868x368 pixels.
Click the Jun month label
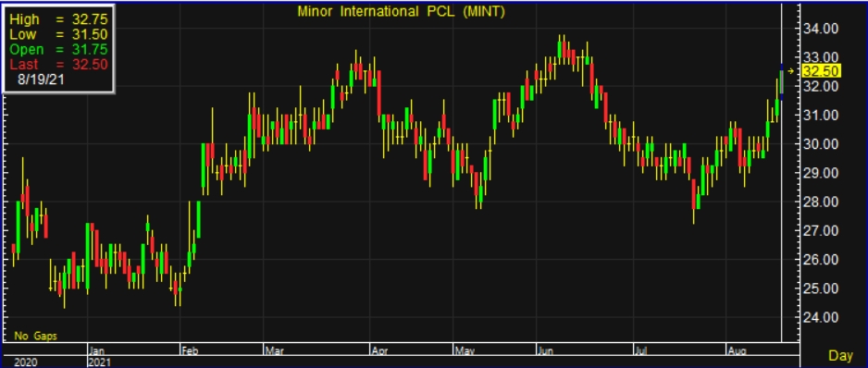544,350
